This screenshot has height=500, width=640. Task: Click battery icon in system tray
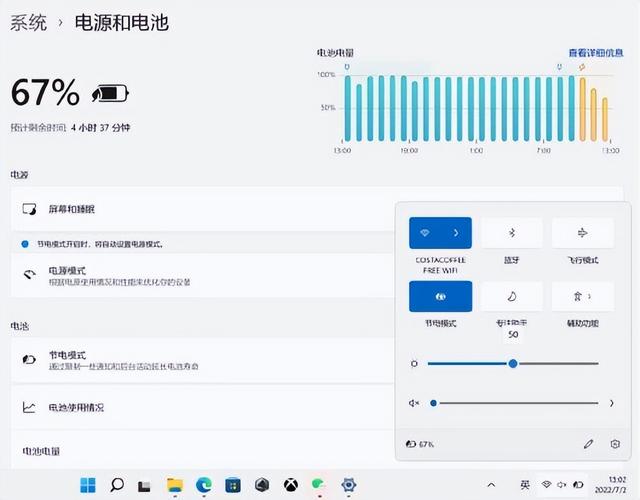click(x=578, y=484)
